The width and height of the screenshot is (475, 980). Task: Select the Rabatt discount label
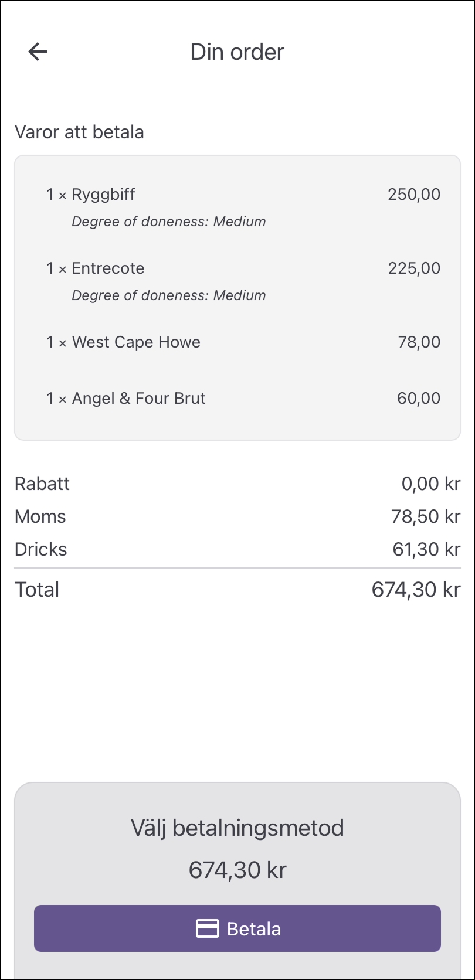(42, 484)
